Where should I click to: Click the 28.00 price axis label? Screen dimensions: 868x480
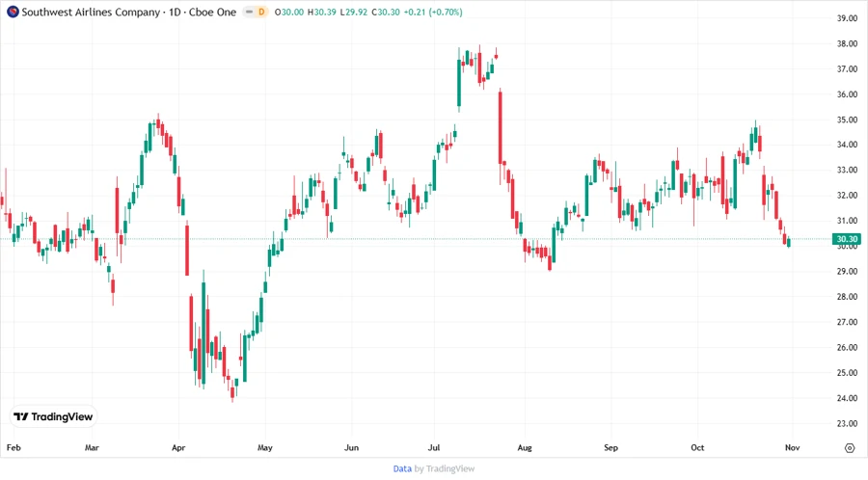[847, 297]
